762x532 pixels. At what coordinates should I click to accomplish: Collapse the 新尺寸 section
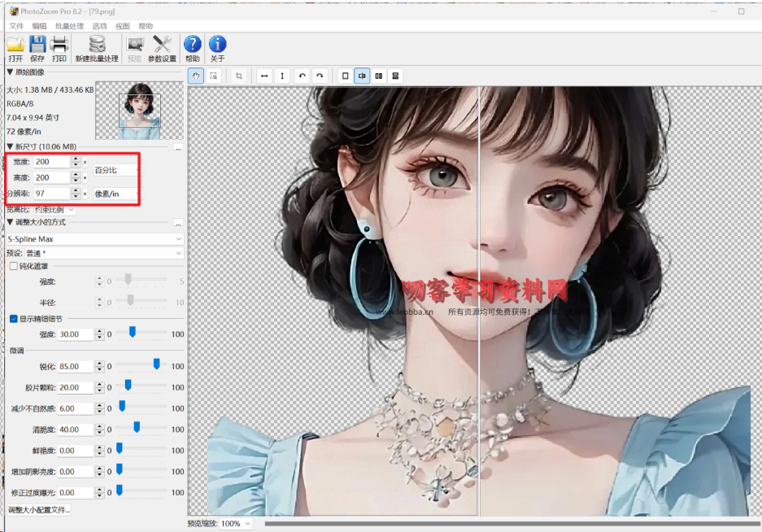pyautogui.click(x=10, y=146)
